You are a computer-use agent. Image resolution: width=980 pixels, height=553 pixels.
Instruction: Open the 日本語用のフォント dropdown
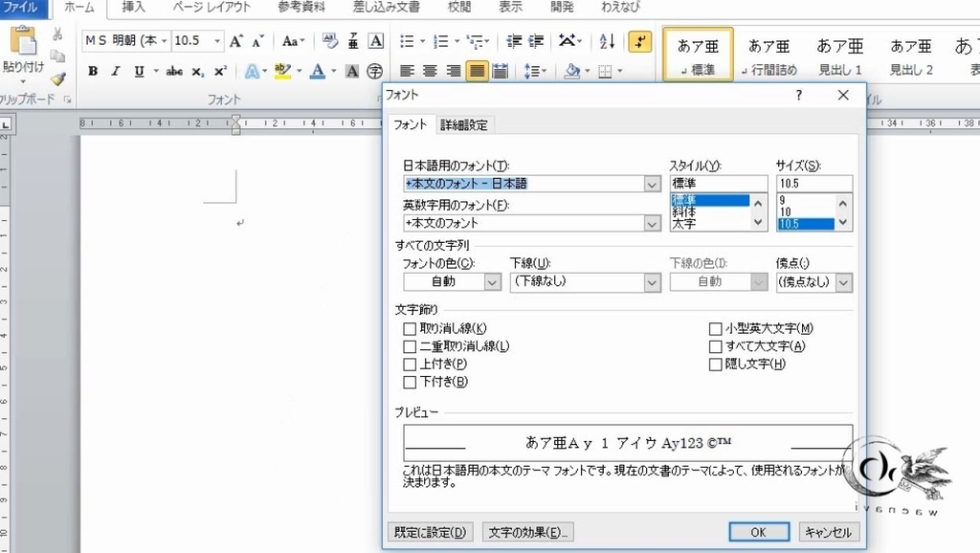click(x=652, y=184)
